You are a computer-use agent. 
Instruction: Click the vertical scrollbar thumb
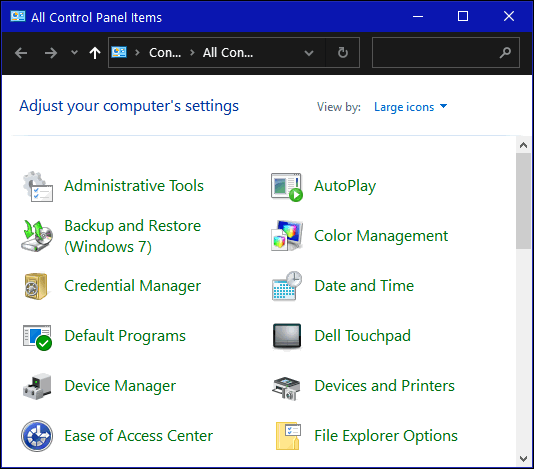coord(523,201)
